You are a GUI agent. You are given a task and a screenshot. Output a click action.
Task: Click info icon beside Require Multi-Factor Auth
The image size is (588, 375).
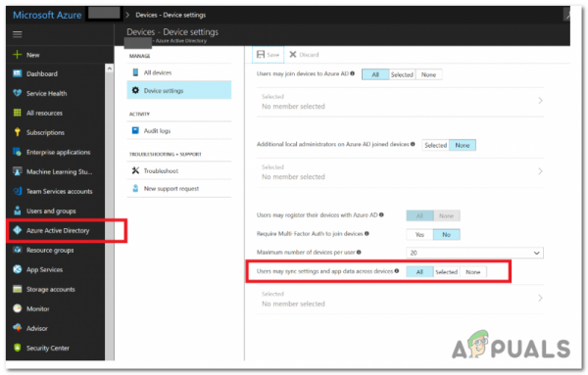click(367, 233)
